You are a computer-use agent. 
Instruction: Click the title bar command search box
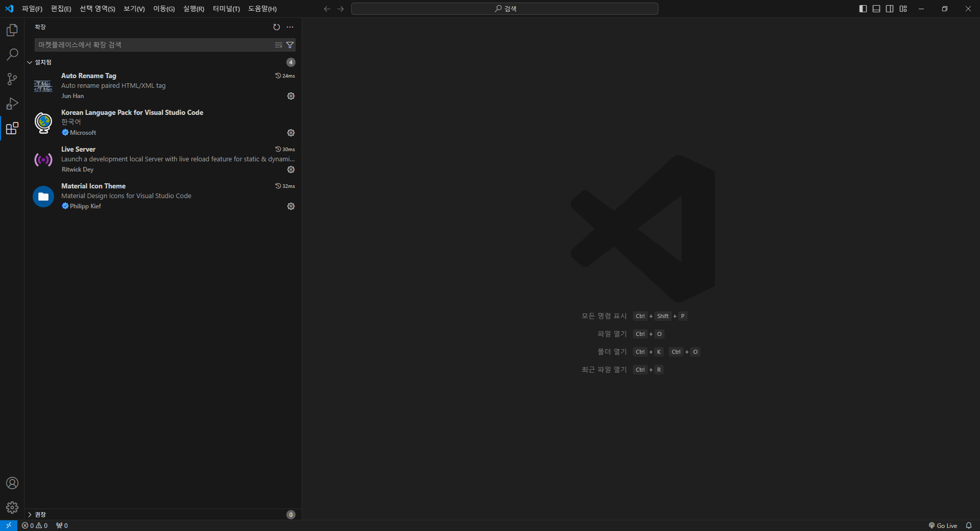[505, 9]
